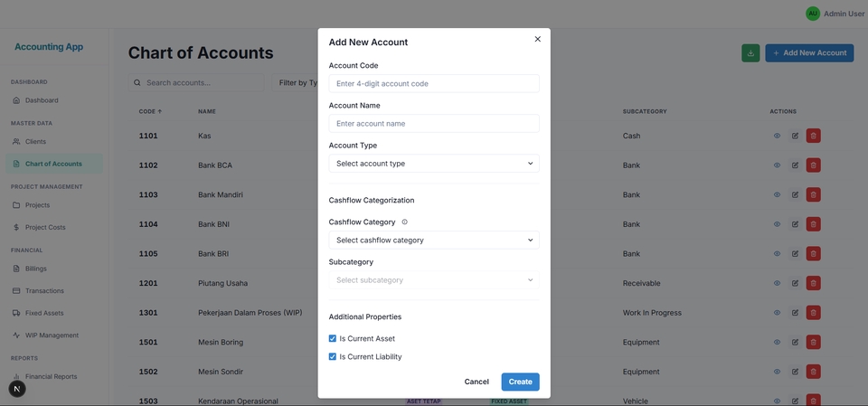Open the Subcategory dropdown
Screen dimensions: 868x406
point(434,280)
